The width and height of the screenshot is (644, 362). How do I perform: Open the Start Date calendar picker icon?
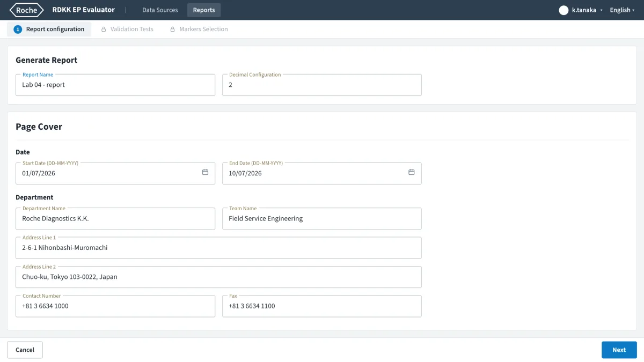(205, 172)
